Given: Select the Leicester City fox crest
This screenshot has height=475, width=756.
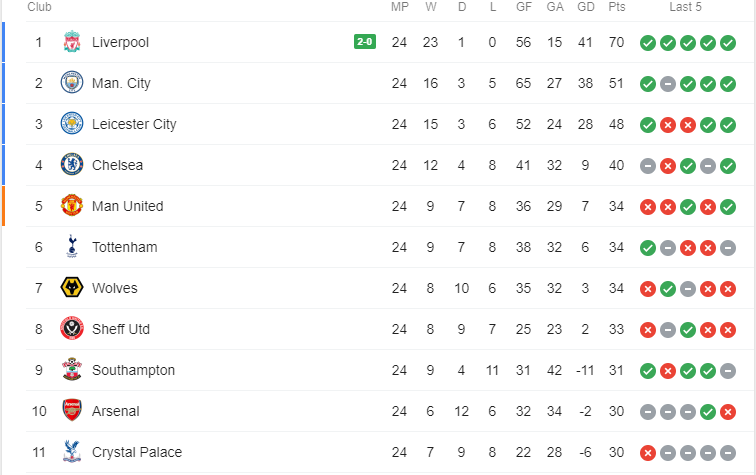Looking at the screenshot, I should tap(71, 124).
